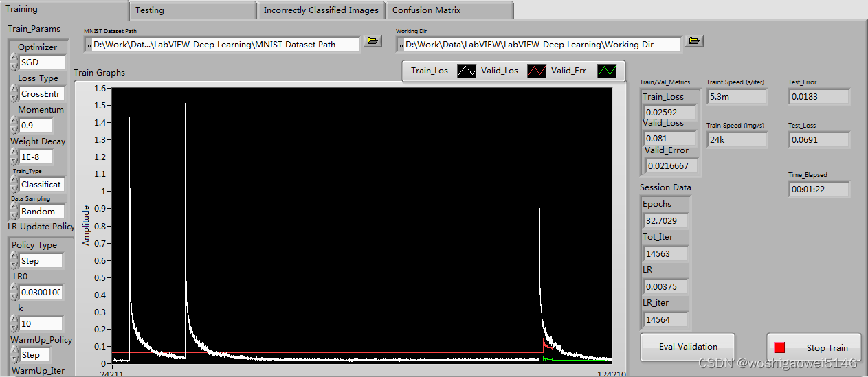Select the Tot_Iter value 14563
This screenshot has width=868, height=377.
pyautogui.click(x=665, y=253)
